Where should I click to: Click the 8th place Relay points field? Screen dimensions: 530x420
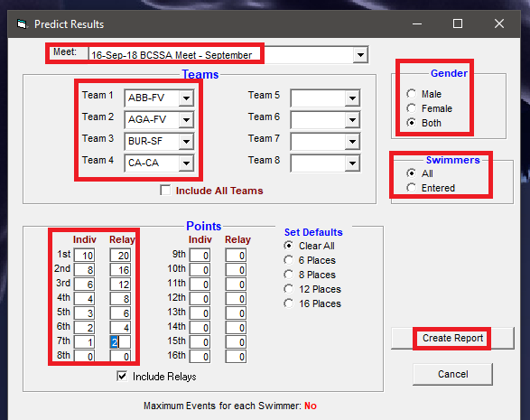point(120,356)
